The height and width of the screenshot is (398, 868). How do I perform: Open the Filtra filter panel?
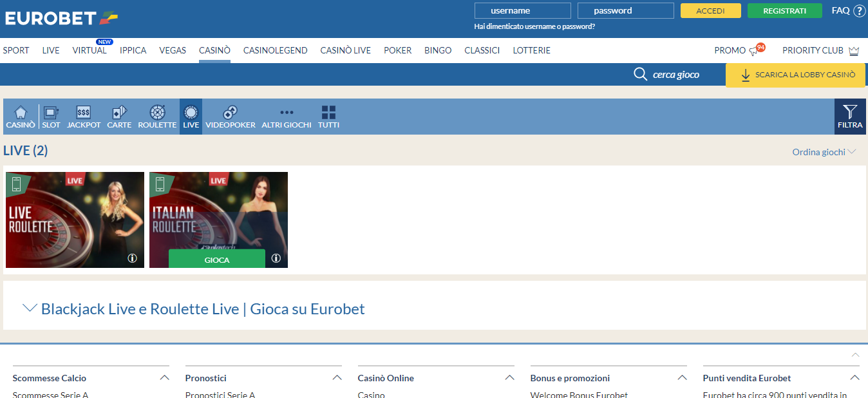(x=850, y=117)
